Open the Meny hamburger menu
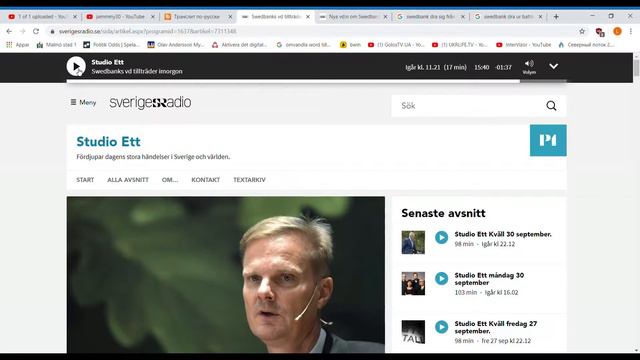This screenshot has width=640, height=360. point(83,102)
